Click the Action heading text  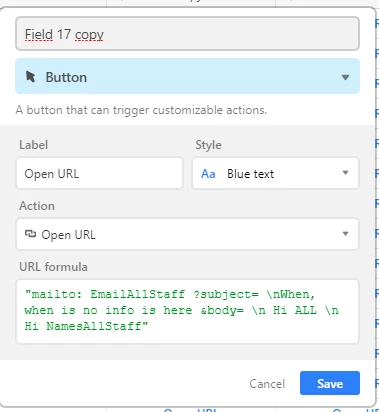point(37,206)
